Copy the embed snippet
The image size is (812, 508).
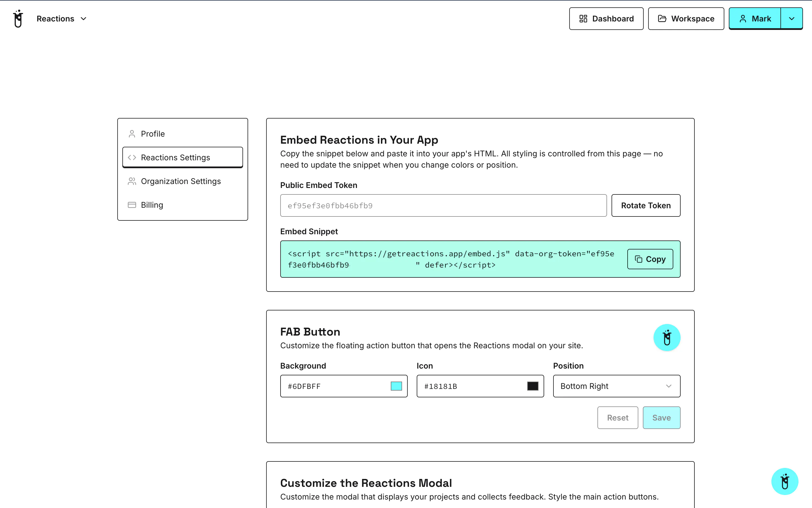[x=650, y=259]
